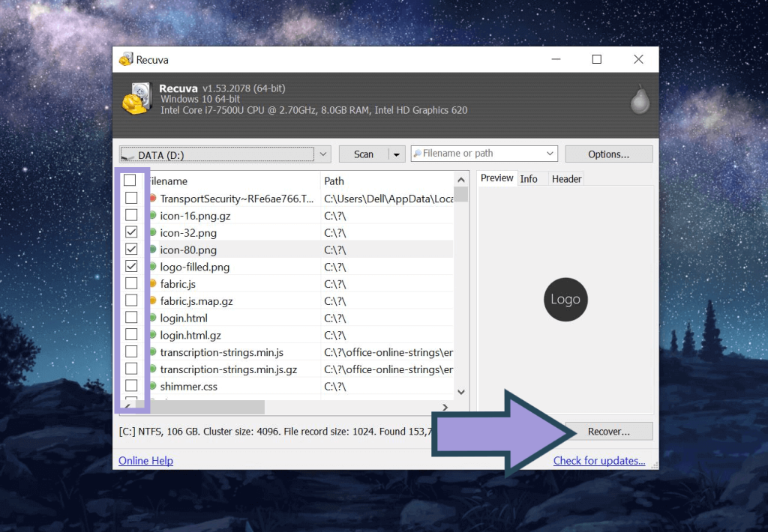The height and width of the screenshot is (532, 768).
Task: Check the box next to TransportSecurity file
Action: 133,198
